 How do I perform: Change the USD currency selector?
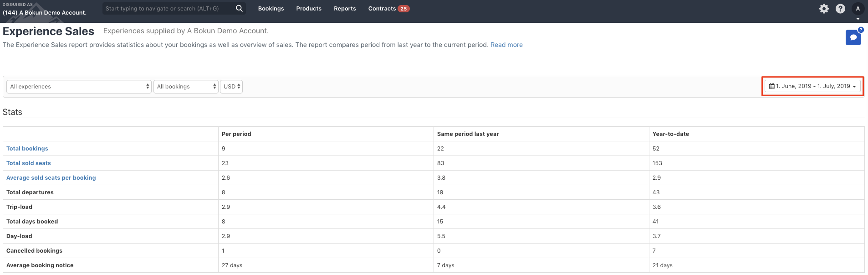click(231, 87)
